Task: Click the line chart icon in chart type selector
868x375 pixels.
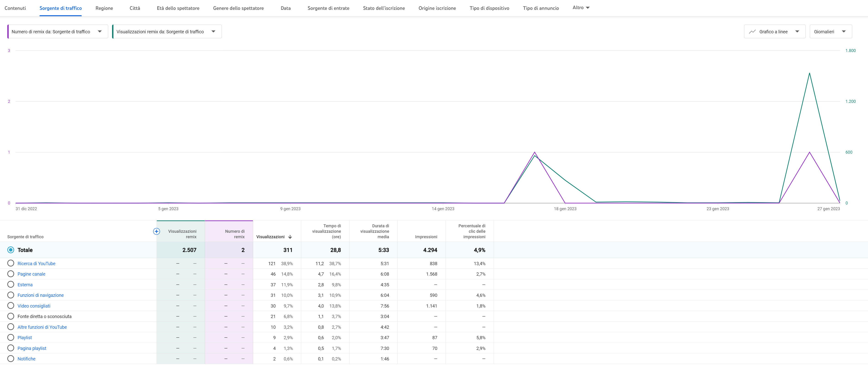Action: 752,32
